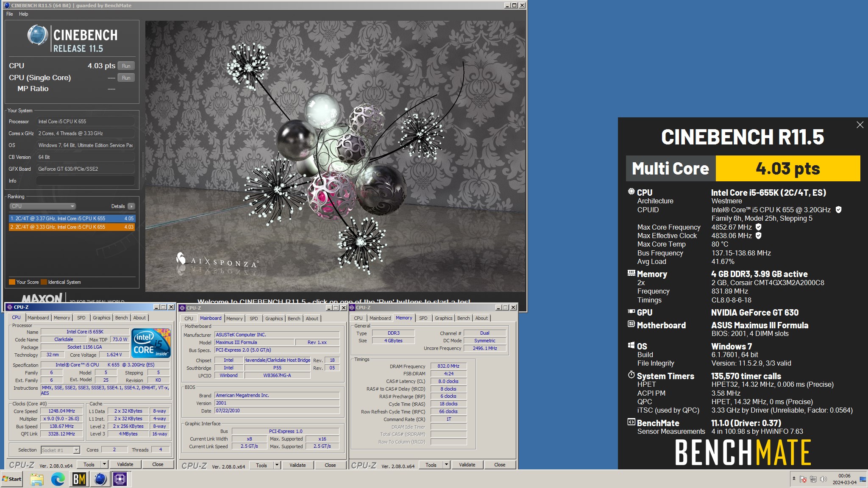Open File Explorer from the taskbar

click(x=37, y=479)
